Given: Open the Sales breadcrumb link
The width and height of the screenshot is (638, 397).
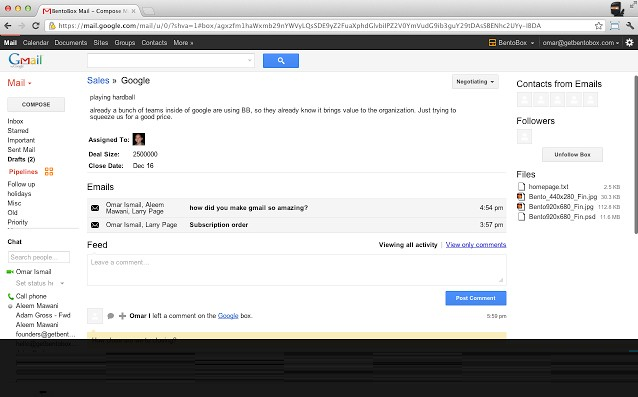Looking at the screenshot, I should coord(98,81).
